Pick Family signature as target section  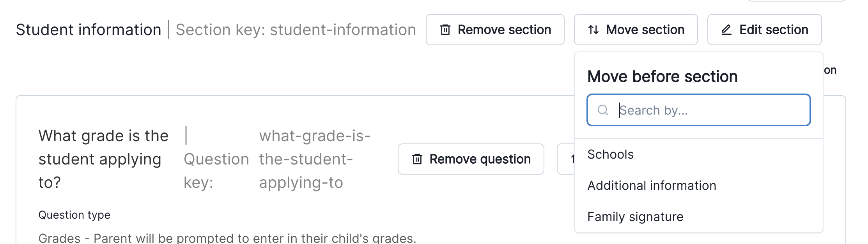coord(636,217)
